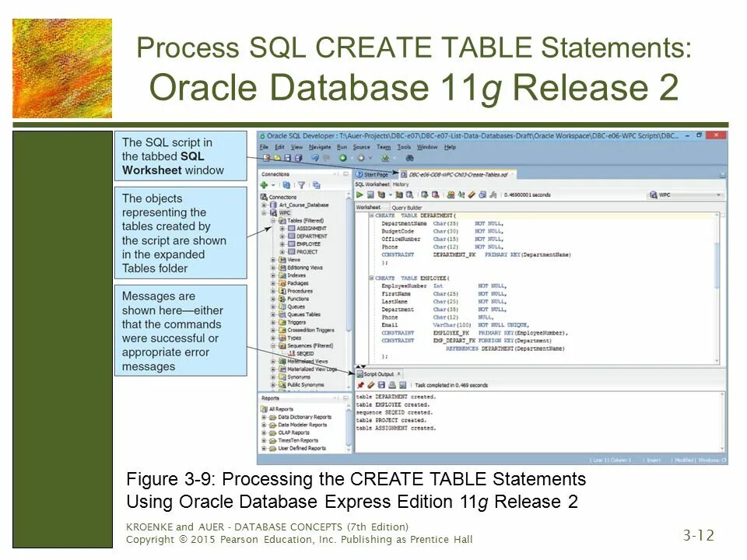Click the Commit icon in worksheet toolbar
This screenshot has width=747, height=560.
click(x=424, y=194)
